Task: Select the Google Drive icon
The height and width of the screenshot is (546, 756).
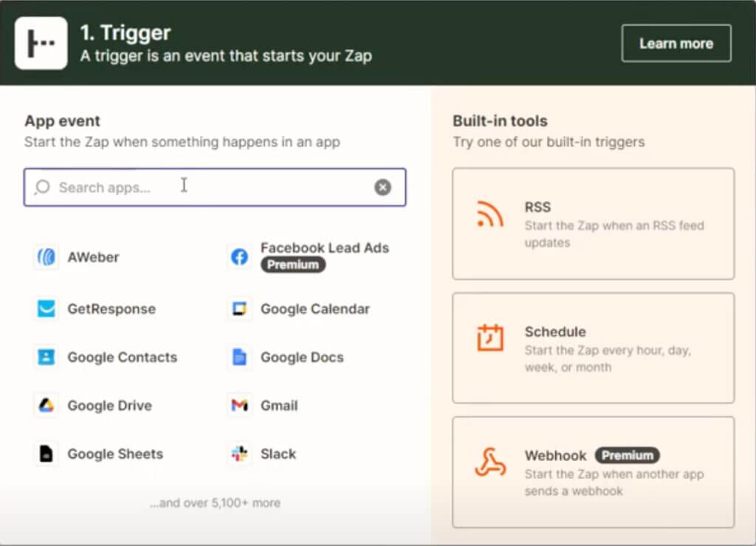Action: [46, 405]
